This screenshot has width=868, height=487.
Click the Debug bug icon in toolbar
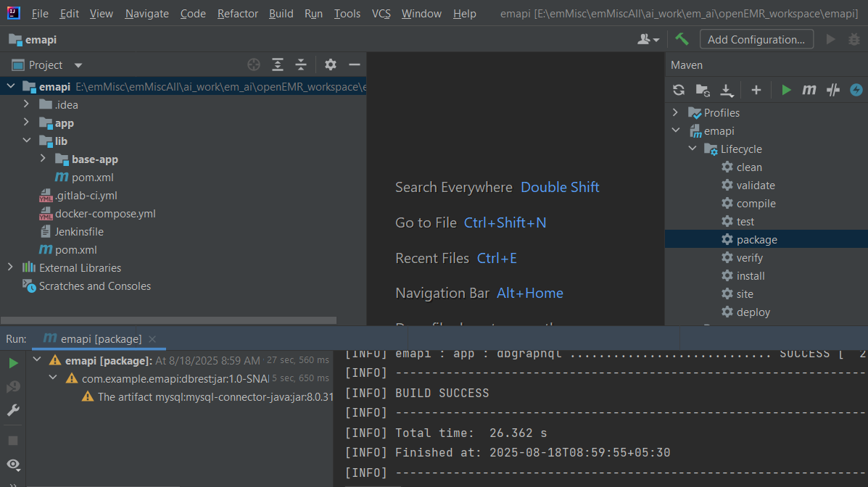854,39
